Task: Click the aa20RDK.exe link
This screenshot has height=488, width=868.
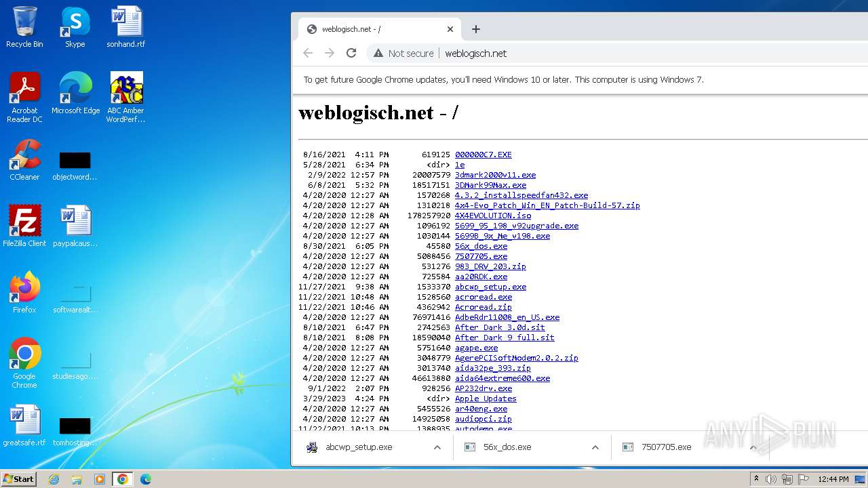Action: click(481, 277)
